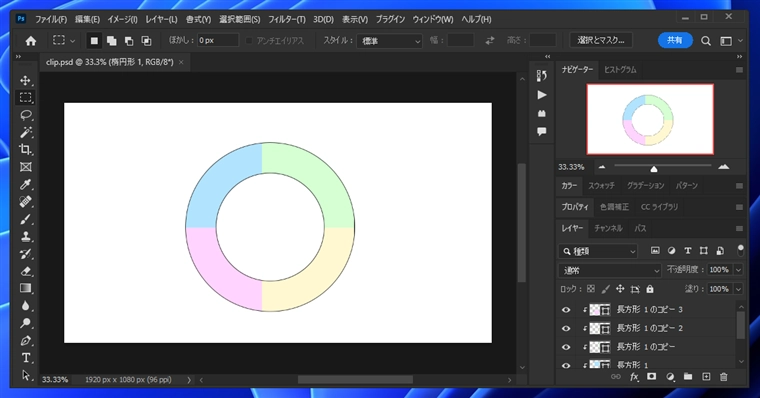Screen dimensions: 760x398
Task: Toggle filter for pixel layers
Action: [655, 251]
